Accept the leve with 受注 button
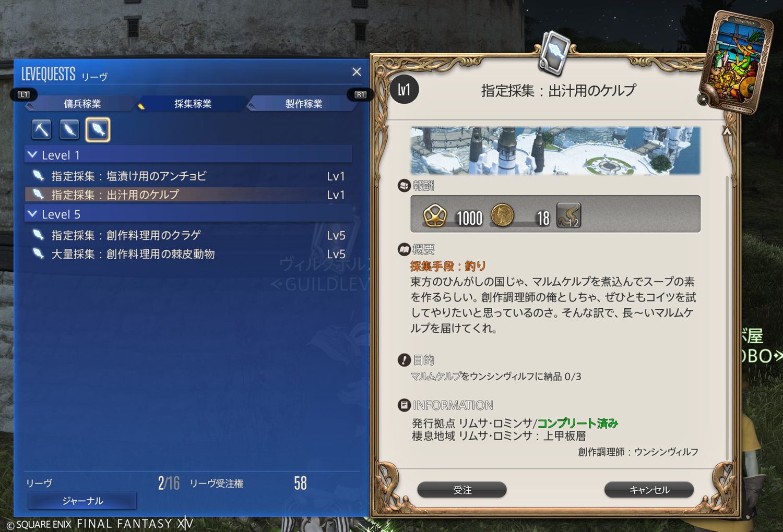Image resolution: width=783 pixels, height=532 pixels. tap(462, 490)
